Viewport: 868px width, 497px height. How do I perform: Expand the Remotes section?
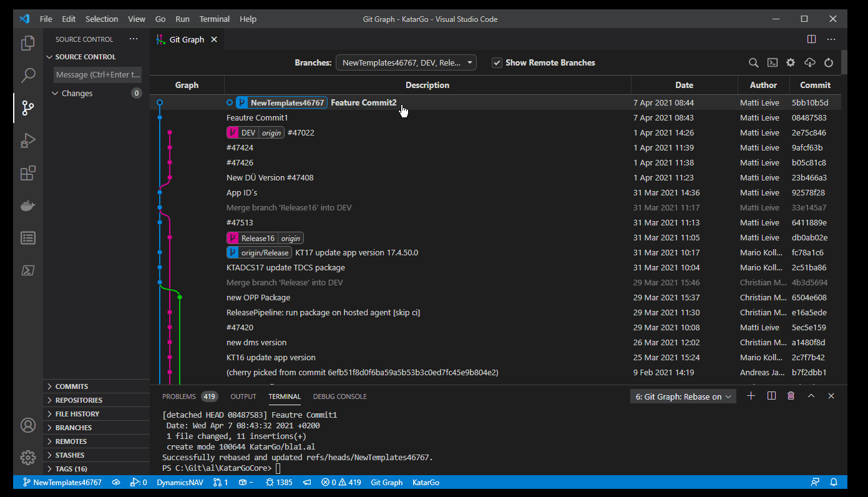(x=97, y=441)
